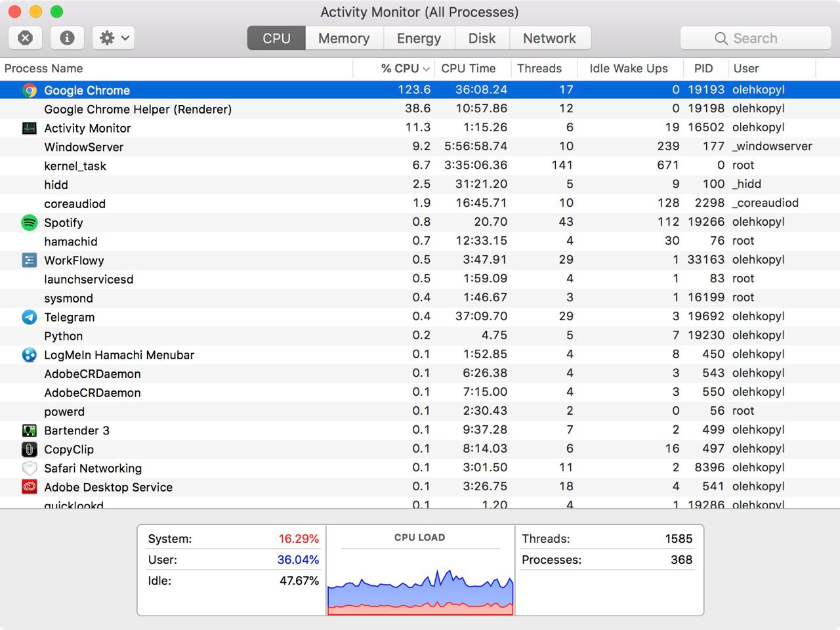Click the Telegram icon
Viewport: 840px width, 630px height.
coord(30,317)
